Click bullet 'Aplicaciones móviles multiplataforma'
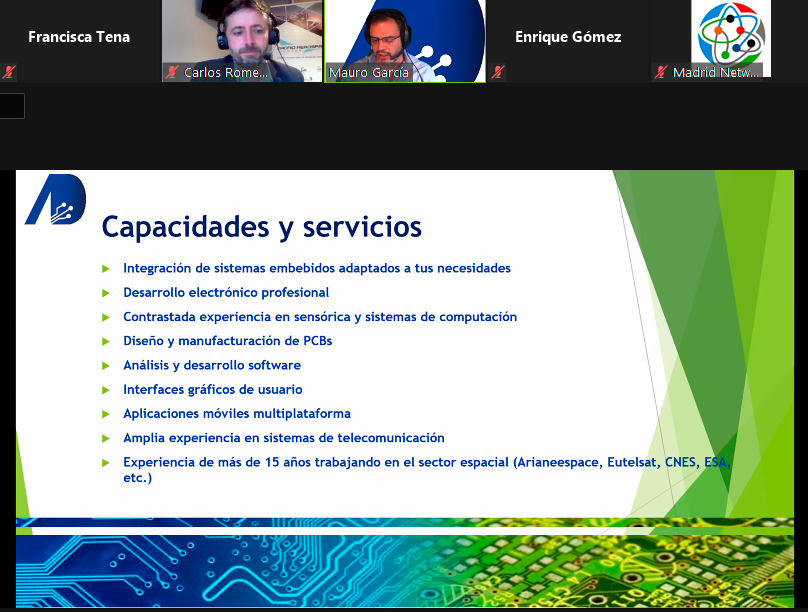This screenshot has height=612, width=808. [237, 414]
